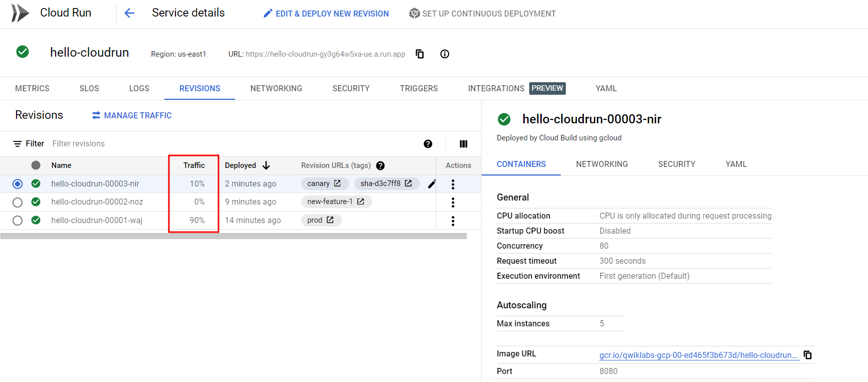Select the hello-cloudrun-00003-nir radio button
The width and height of the screenshot is (868, 382).
click(x=18, y=184)
